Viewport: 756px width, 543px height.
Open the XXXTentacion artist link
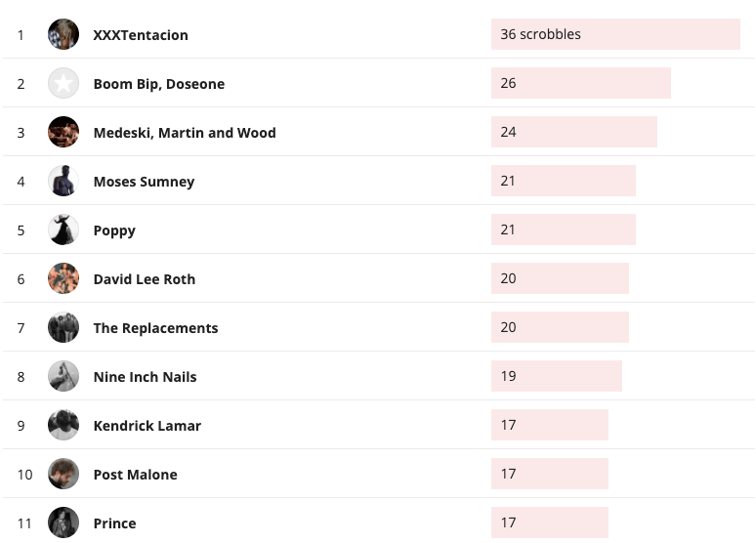[x=141, y=35]
